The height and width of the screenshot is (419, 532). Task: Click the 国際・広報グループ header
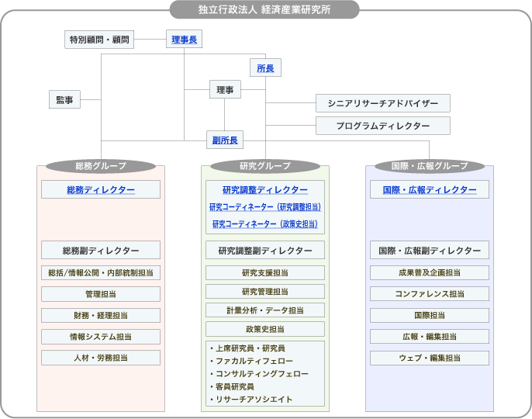coord(430,166)
